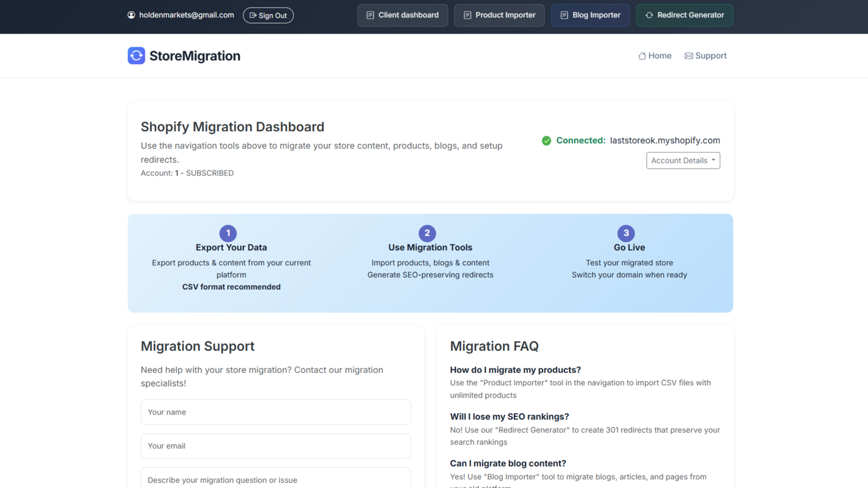
Task: Click the step 1 Export Your Data circle
Action: (x=228, y=233)
